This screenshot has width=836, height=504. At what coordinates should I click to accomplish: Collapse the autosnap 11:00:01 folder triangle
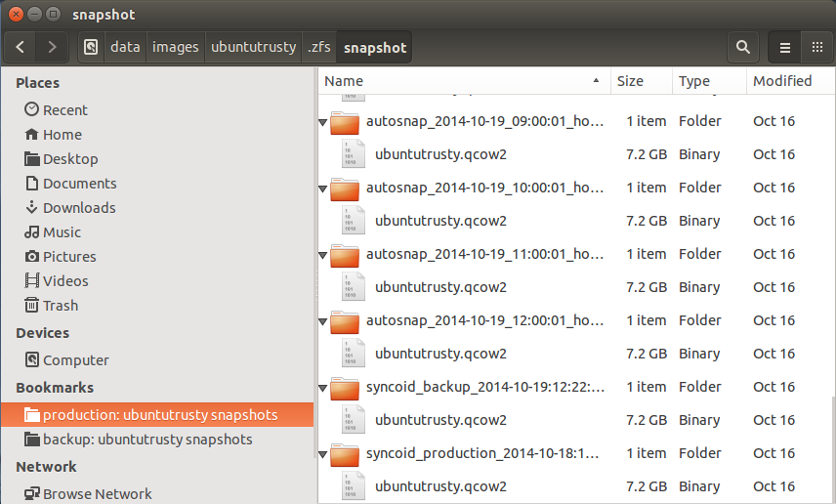(322, 255)
